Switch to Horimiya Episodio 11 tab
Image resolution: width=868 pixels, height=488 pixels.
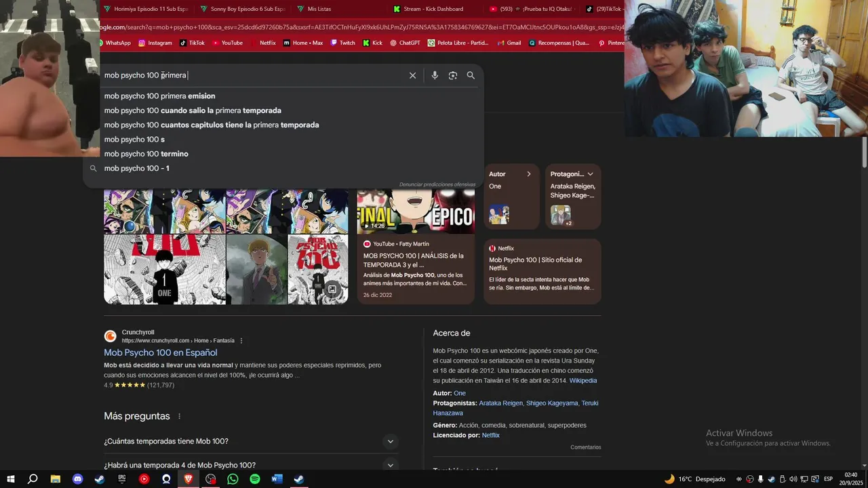pos(146,9)
